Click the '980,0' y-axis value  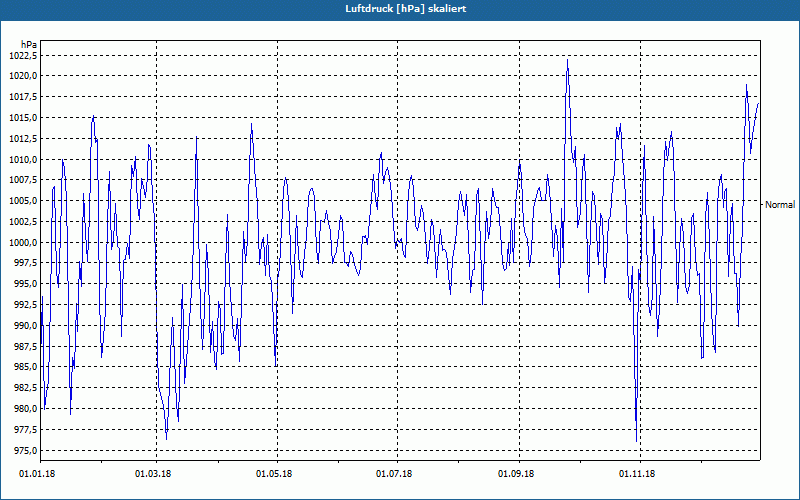pyautogui.click(x=25, y=409)
